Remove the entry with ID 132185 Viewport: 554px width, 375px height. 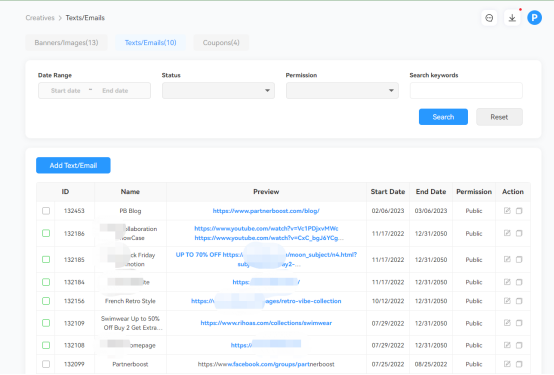(x=519, y=259)
